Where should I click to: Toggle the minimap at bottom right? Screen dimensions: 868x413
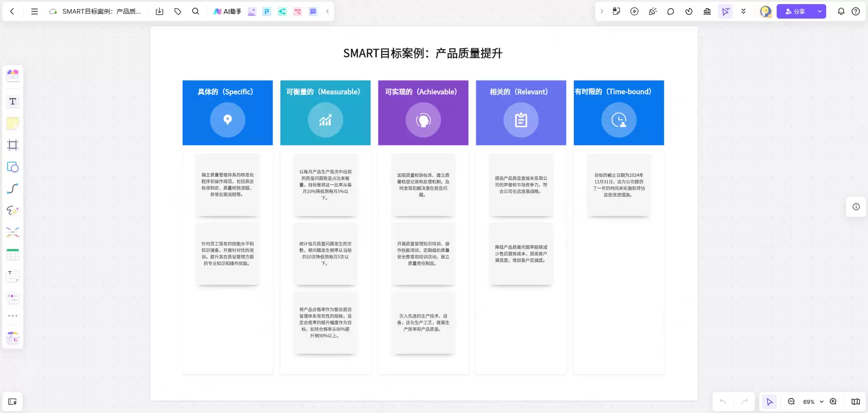click(856, 402)
